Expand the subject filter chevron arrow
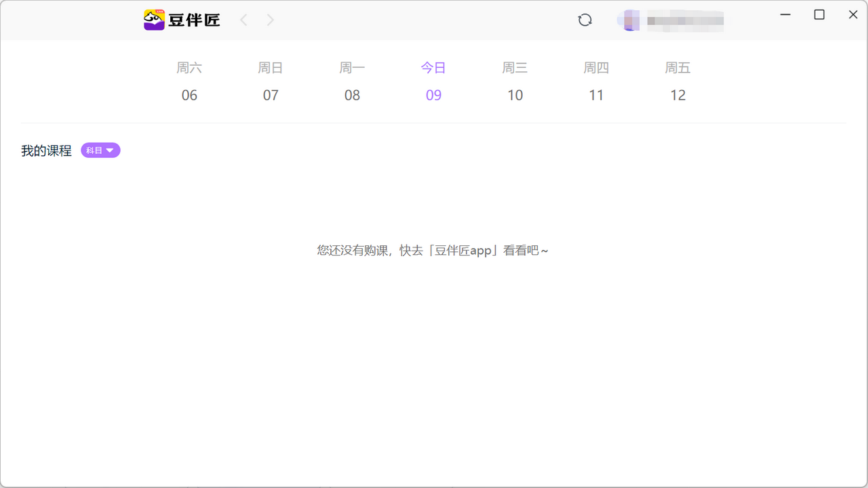The height and width of the screenshot is (488, 868). [x=110, y=150]
